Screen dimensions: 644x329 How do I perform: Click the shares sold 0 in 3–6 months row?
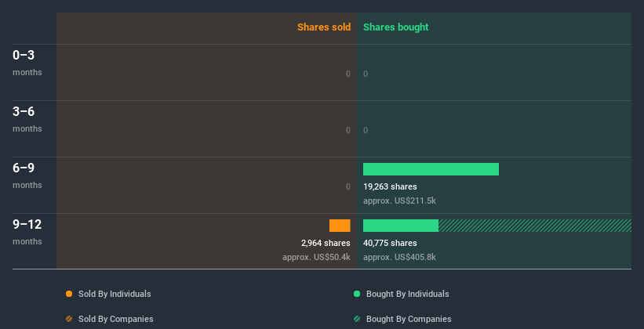point(348,131)
